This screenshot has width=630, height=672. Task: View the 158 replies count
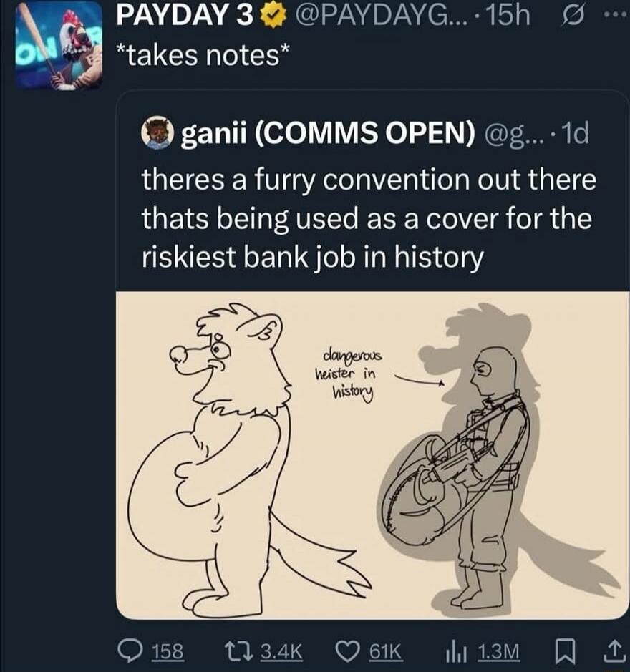(x=168, y=651)
